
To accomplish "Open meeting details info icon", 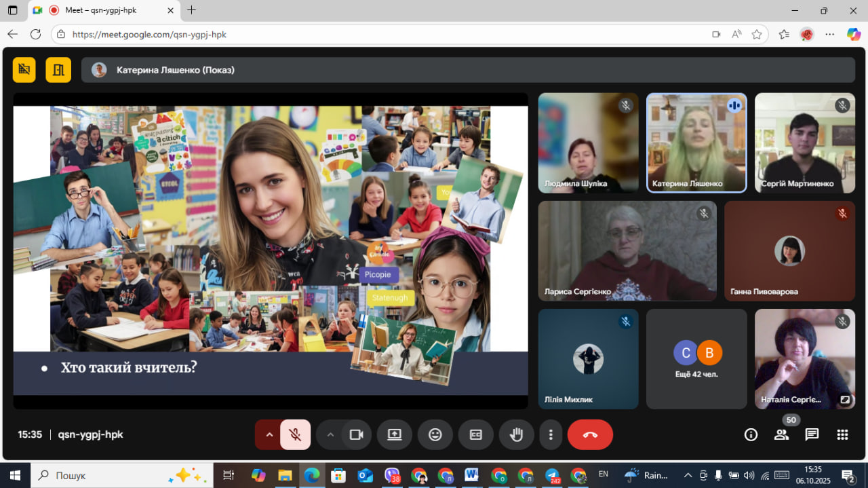I will (751, 435).
